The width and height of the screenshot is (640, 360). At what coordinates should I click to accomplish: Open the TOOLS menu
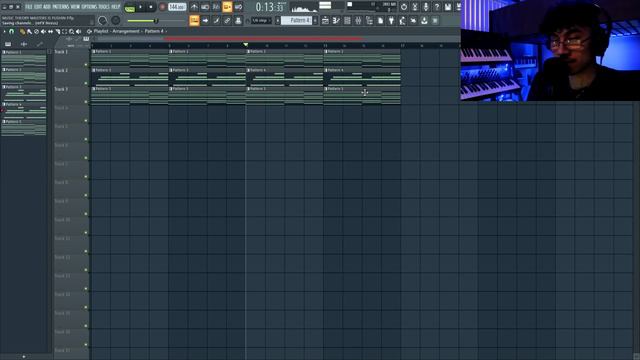(x=104, y=7)
